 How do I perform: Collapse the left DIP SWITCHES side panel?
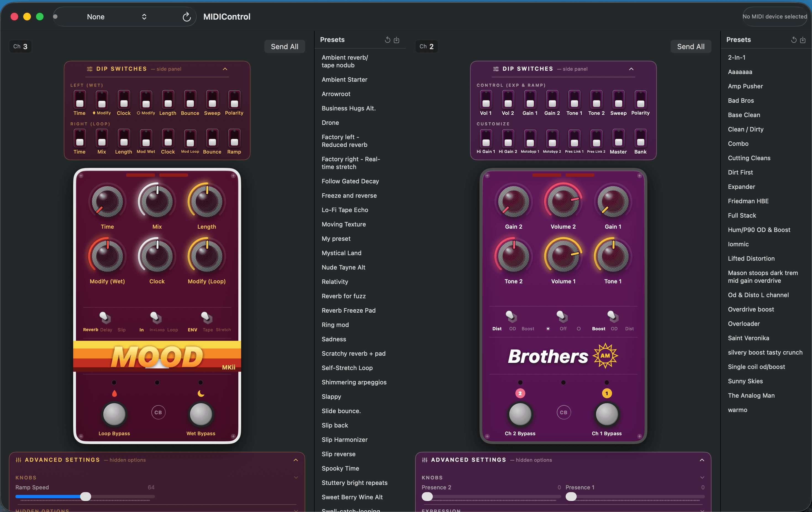click(225, 69)
